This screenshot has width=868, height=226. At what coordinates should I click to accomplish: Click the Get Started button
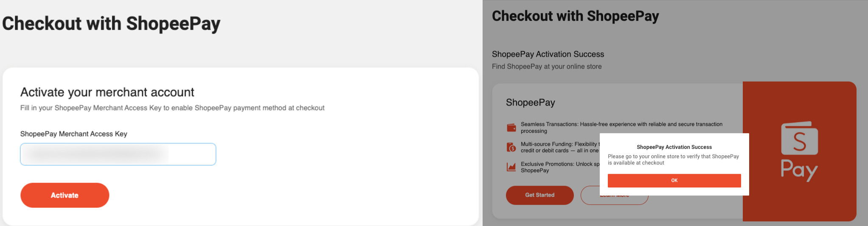[540, 195]
